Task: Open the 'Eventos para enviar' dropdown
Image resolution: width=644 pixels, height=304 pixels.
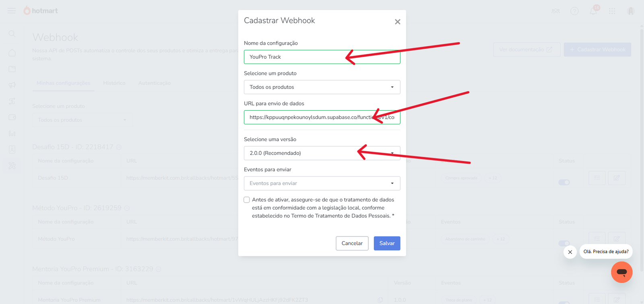Action: [322, 183]
